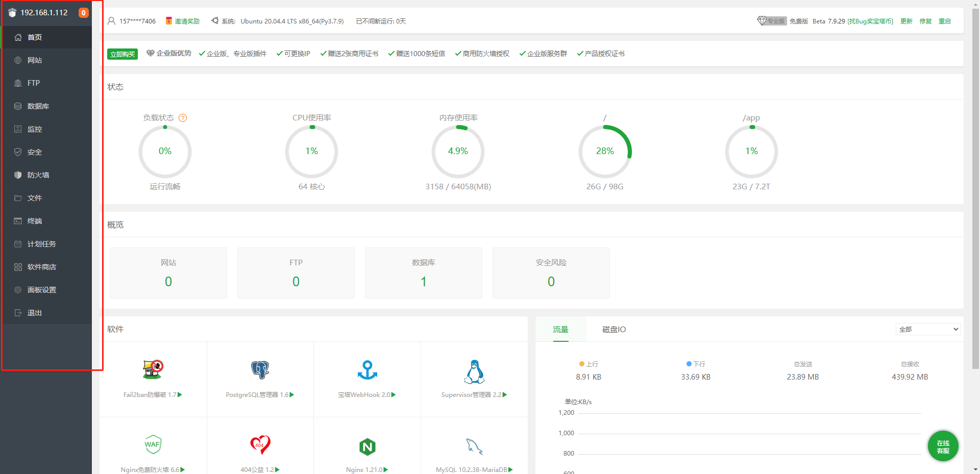Open the Nginx WAF firewall icon

(153, 444)
